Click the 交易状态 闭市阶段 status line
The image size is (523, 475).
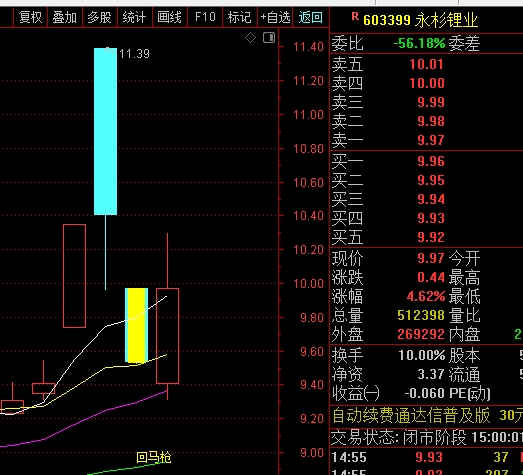427,437
